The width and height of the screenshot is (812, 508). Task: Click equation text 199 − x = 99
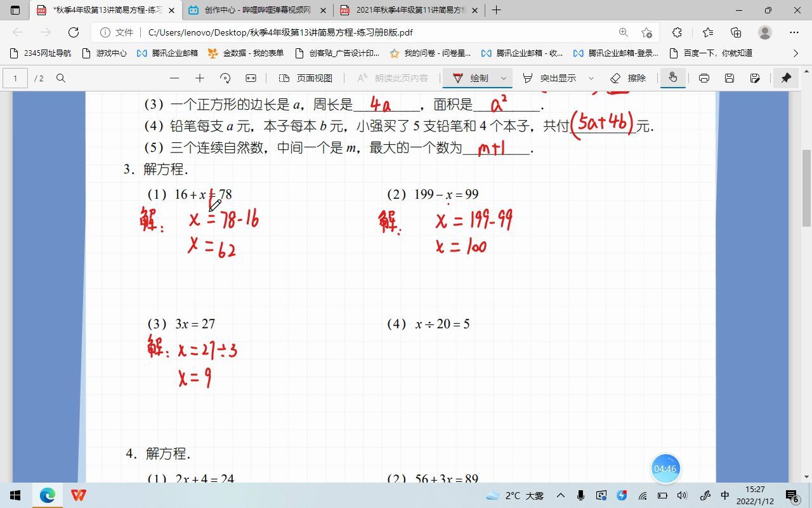(447, 194)
